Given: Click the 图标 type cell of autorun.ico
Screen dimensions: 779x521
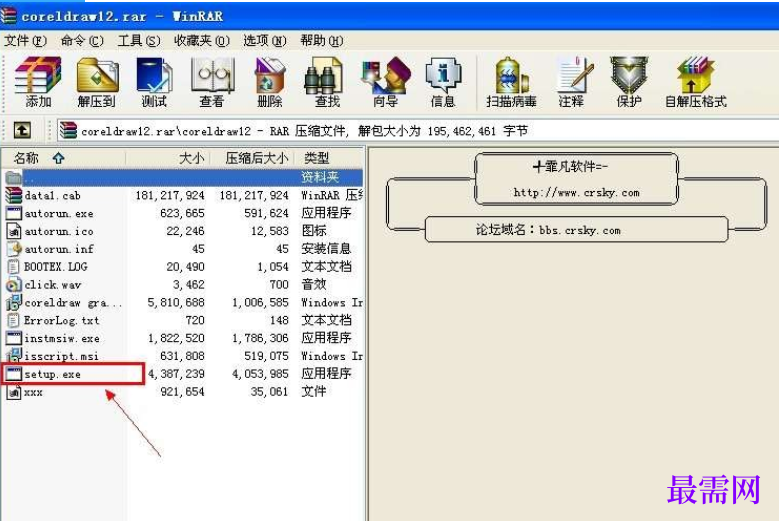Looking at the screenshot, I should pyautogui.click(x=314, y=231).
